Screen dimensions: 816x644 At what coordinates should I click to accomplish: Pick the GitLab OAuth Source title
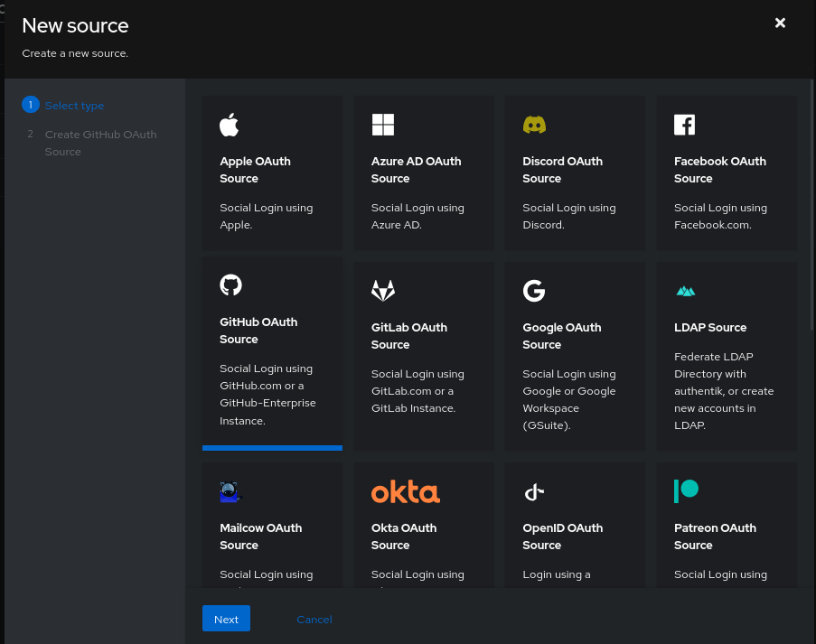(409, 336)
